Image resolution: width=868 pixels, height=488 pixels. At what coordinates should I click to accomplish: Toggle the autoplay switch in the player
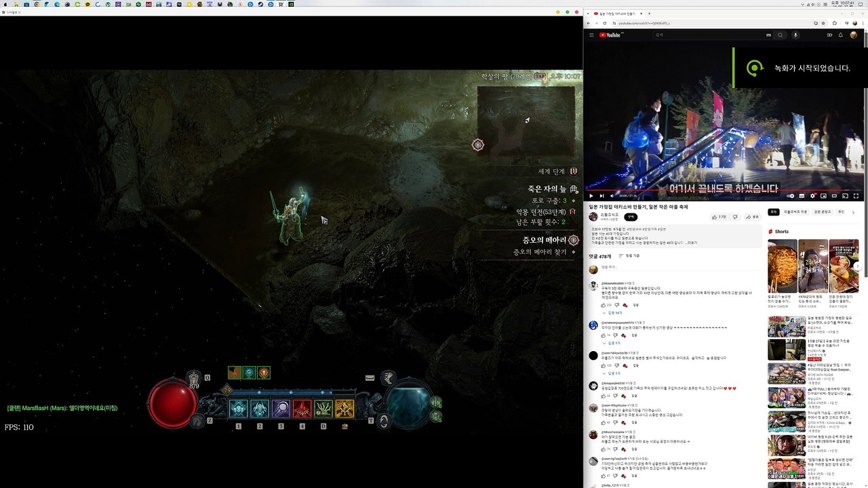click(x=791, y=196)
